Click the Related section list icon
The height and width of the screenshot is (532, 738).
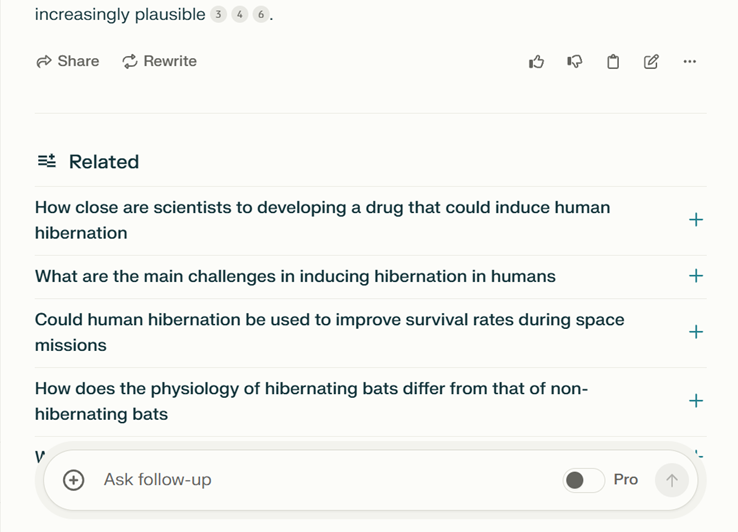(x=47, y=161)
